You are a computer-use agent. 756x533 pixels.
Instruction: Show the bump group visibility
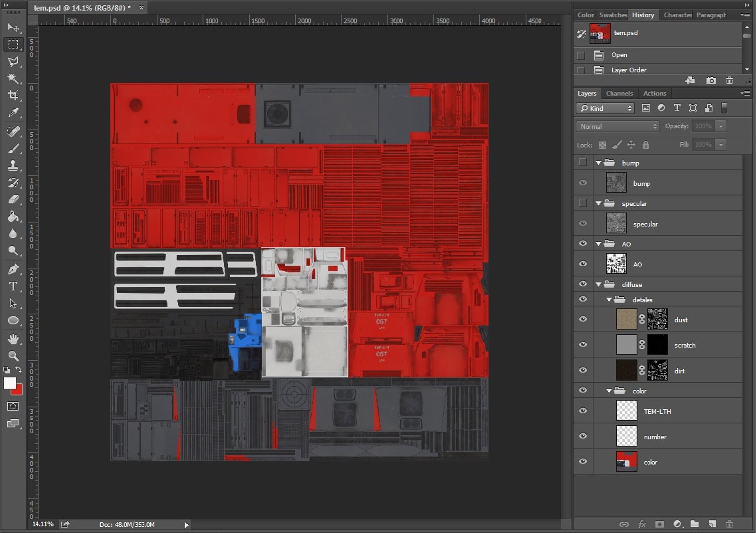click(x=583, y=162)
